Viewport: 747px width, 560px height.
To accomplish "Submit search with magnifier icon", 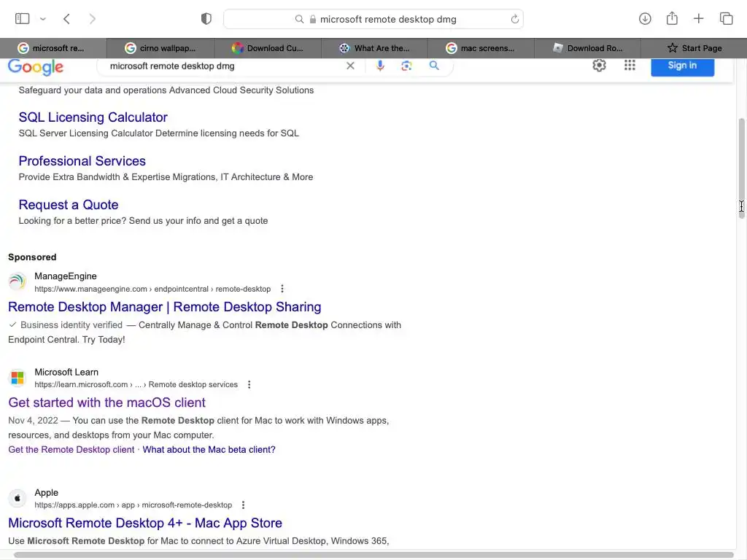I will click(434, 66).
